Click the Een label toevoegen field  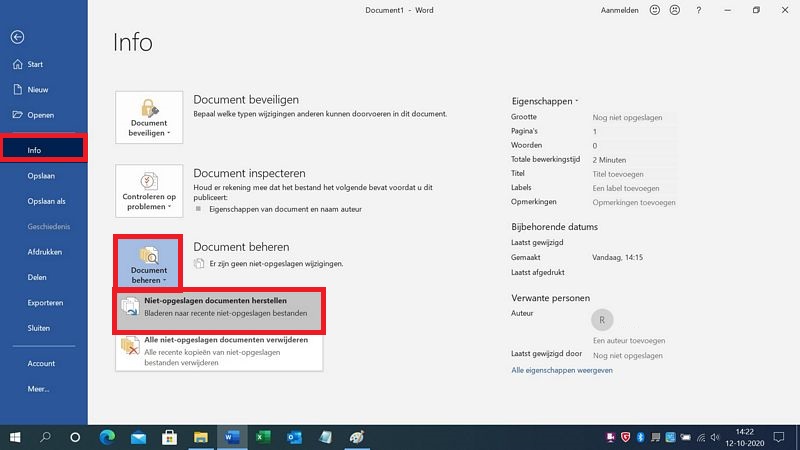click(634, 188)
